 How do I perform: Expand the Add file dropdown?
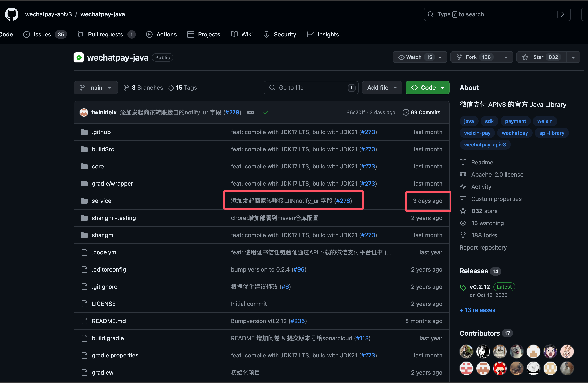click(x=382, y=88)
